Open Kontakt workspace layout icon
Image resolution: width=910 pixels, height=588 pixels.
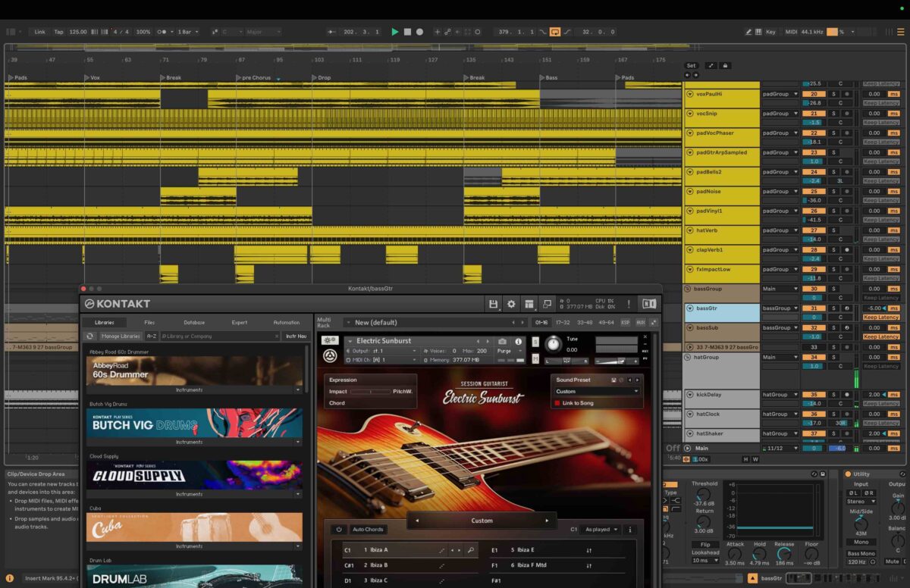(529, 304)
